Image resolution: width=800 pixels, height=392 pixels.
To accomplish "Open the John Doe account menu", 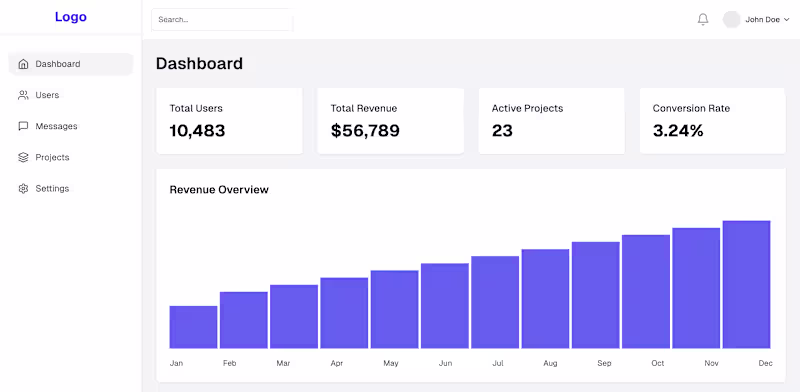I will point(756,19).
